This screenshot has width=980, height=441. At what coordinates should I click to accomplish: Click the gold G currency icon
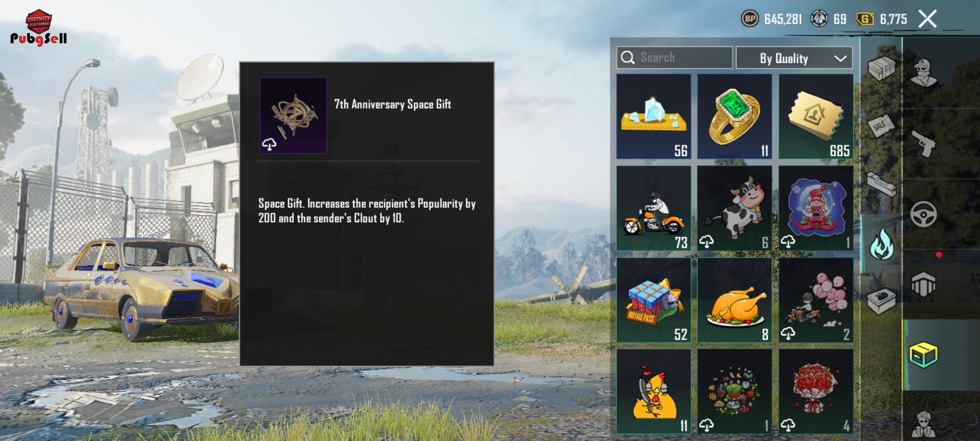pos(865,19)
